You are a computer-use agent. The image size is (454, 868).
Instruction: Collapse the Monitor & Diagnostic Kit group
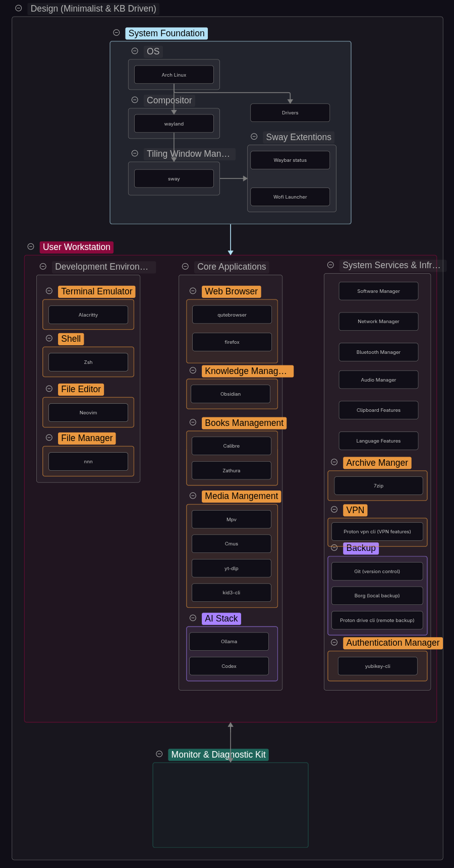(x=159, y=754)
